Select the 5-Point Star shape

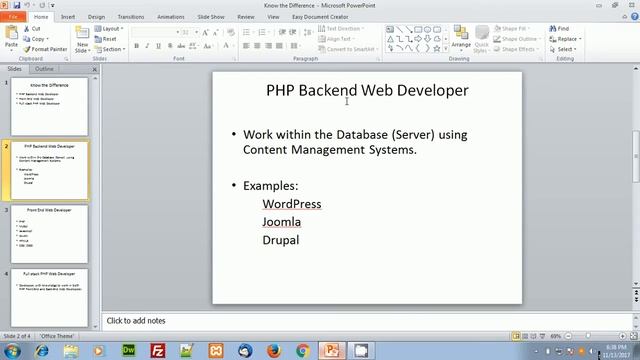tap(437, 49)
